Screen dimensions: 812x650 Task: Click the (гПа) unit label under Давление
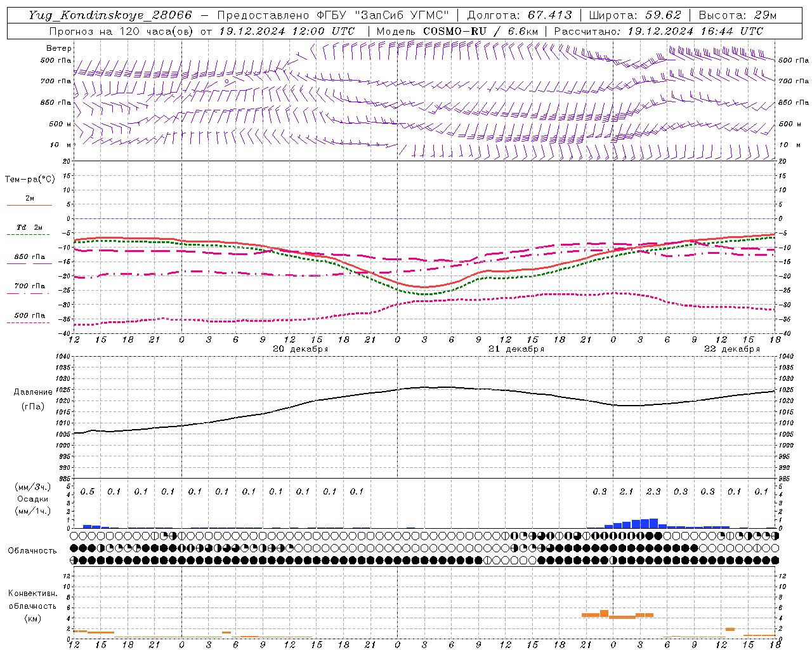(x=33, y=406)
